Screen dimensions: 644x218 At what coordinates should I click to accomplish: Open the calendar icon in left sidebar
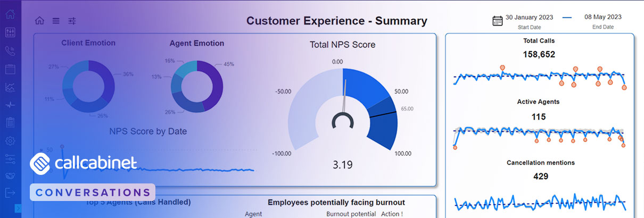(10, 69)
